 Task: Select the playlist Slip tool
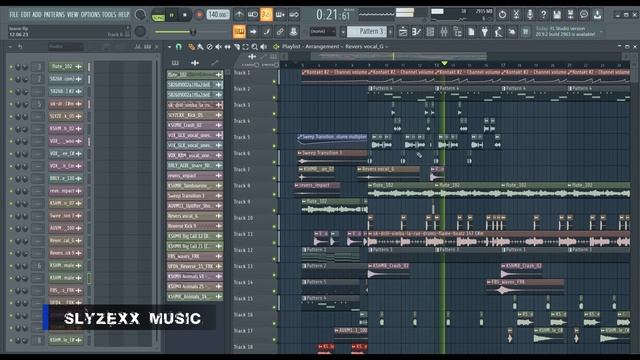[x=227, y=47]
